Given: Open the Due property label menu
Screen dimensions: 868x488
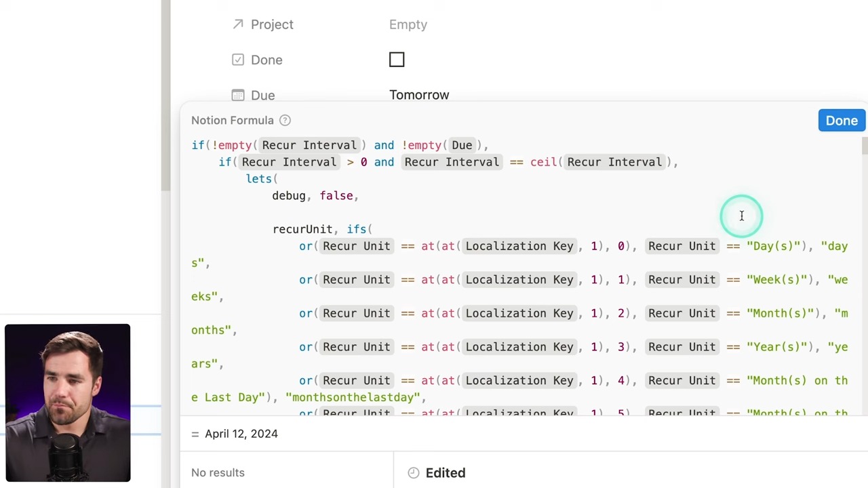Looking at the screenshot, I should click(262, 95).
